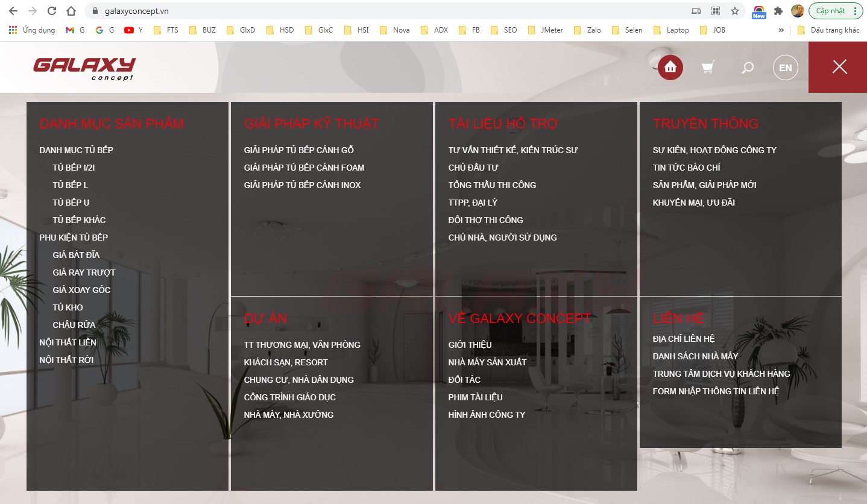Open Dấu trang khác bookmarks folder

(828, 30)
